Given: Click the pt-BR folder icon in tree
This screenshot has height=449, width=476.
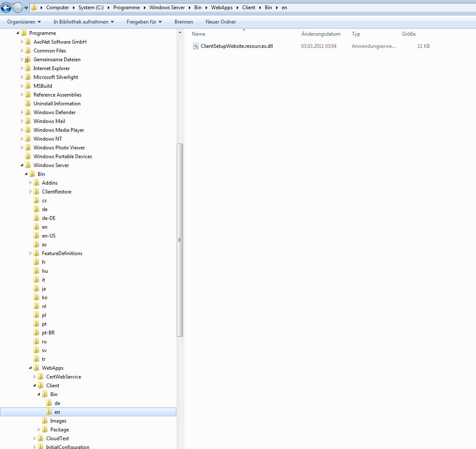Looking at the screenshot, I should pos(36,333).
